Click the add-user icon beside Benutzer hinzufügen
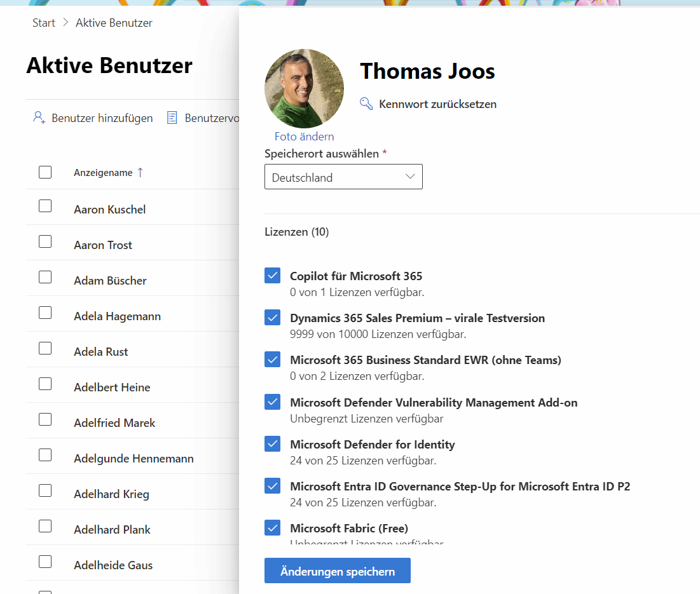Screen dimensions: 700x594 pyautogui.click(x=39, y=118)
